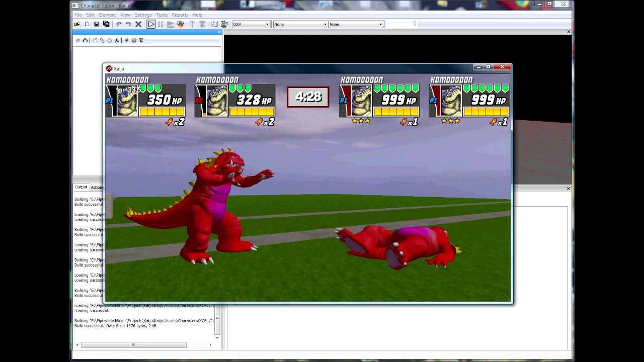
Task: Undo the last action in the toolbar
Action: pyautogui.click(x=119, y=24)
